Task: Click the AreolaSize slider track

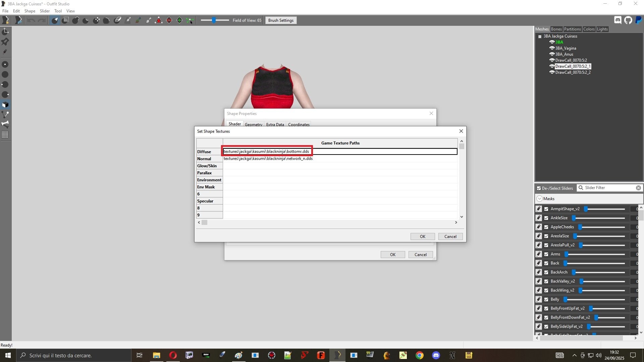Action: pyautogui.click(x=599, y=236)
